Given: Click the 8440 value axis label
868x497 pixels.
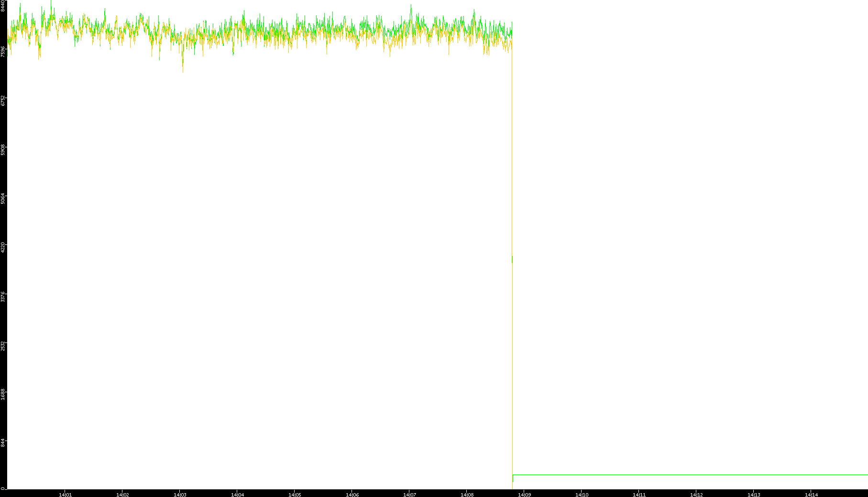Looking at the screenshot, I should tap(3, 6).
